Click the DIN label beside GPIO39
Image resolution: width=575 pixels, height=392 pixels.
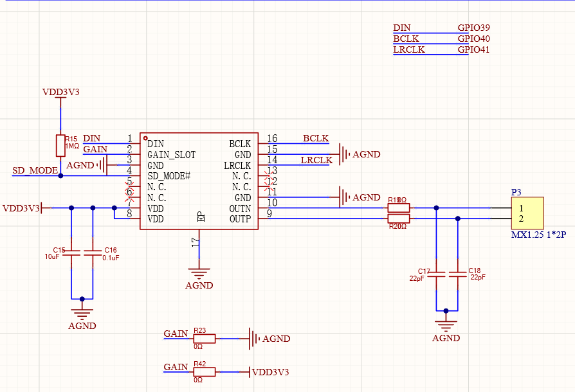click(x=402, y=28)
